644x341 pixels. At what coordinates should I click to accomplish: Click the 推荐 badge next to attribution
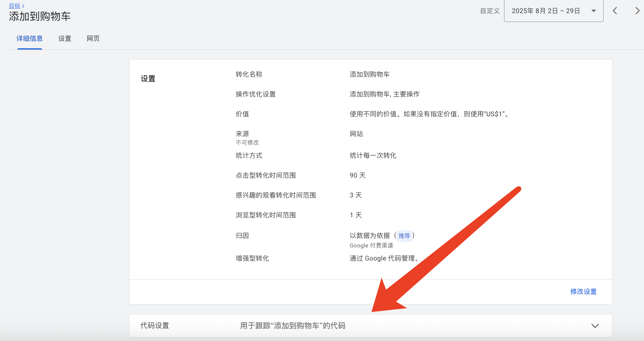[x=404, y=236]
